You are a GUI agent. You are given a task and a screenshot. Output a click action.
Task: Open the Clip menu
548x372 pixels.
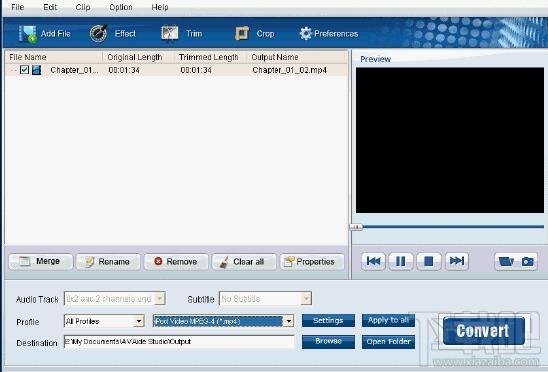83,7
